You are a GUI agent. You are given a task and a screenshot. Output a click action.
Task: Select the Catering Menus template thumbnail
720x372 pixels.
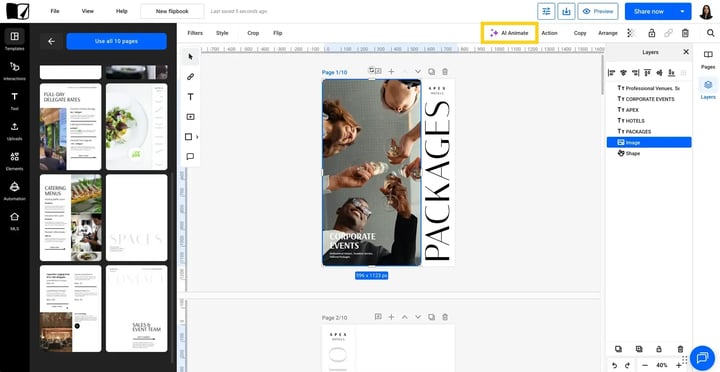71,218
